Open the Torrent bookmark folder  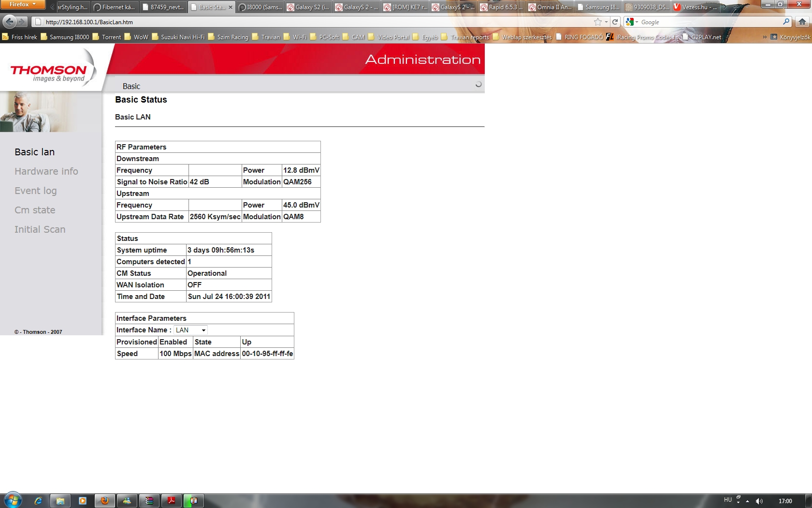[x=107, y=37]
